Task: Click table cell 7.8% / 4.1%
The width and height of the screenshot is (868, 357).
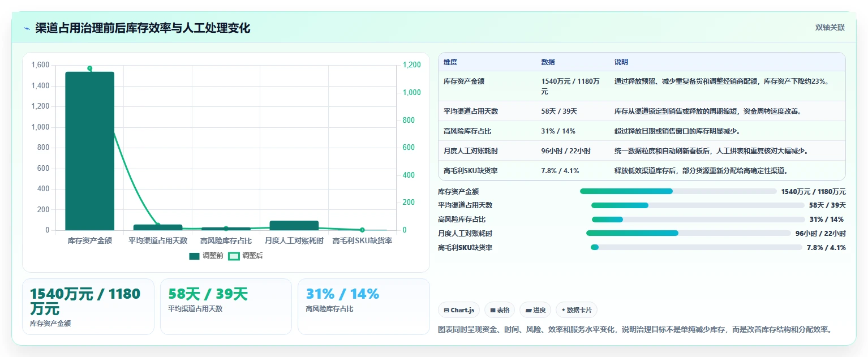Action: [560, 171]
